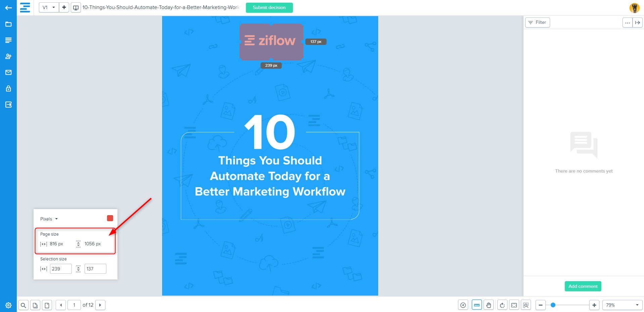
Task: Open the search magnifier in bottom toolbar
Action: click(x=23, y=305)
